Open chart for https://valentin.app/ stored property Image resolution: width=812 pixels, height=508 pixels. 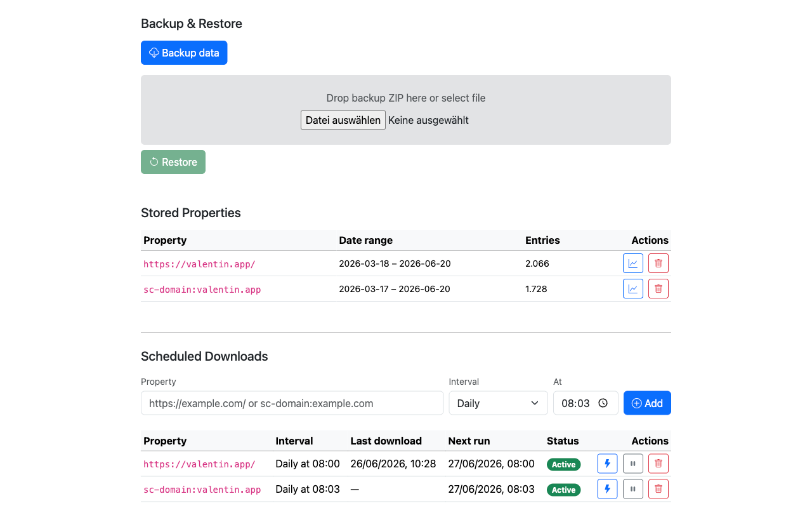click(633, 264)
